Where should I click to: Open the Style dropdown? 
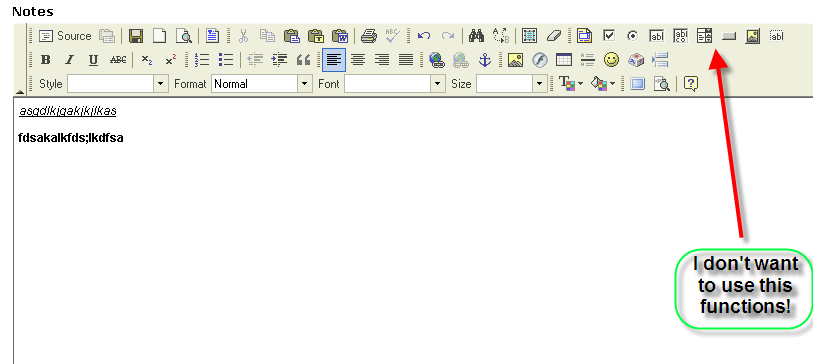coord(118,84)
